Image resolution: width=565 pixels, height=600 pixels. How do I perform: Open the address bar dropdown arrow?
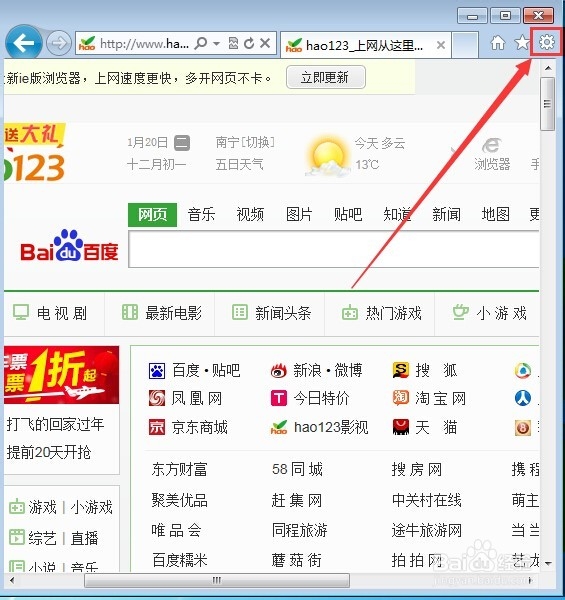[217, 44]
